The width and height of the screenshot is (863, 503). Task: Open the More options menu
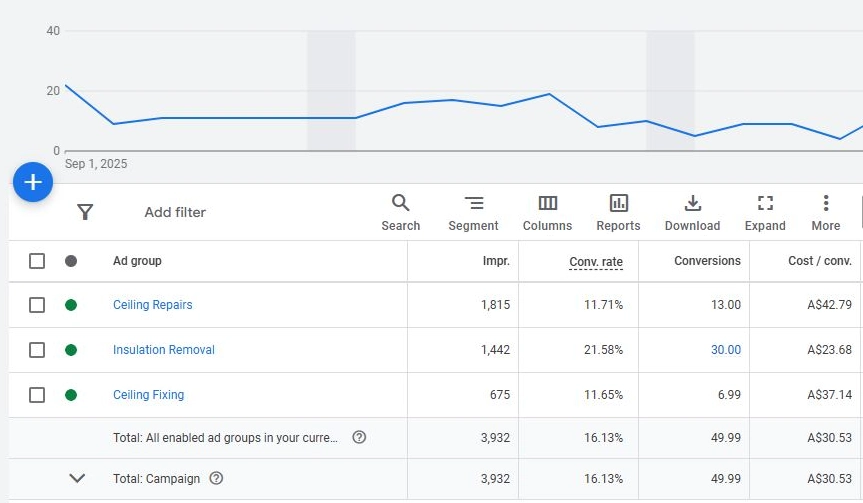tap(825, 212)
